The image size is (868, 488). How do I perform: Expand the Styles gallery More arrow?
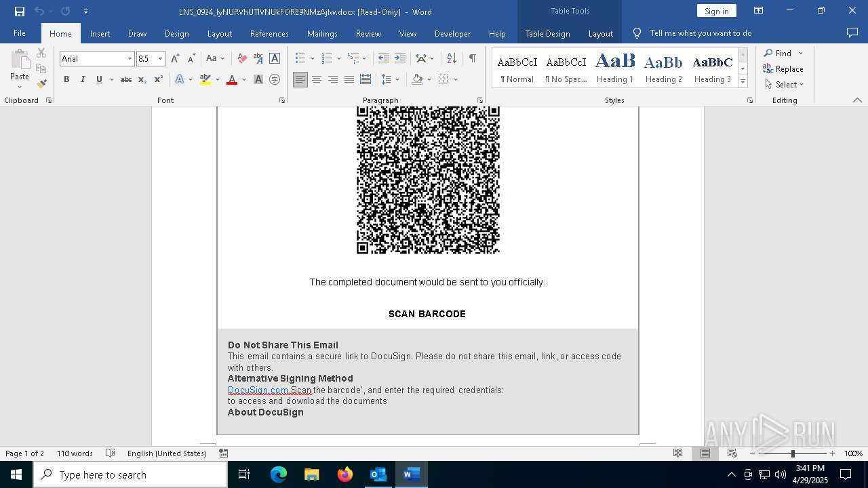743,82
